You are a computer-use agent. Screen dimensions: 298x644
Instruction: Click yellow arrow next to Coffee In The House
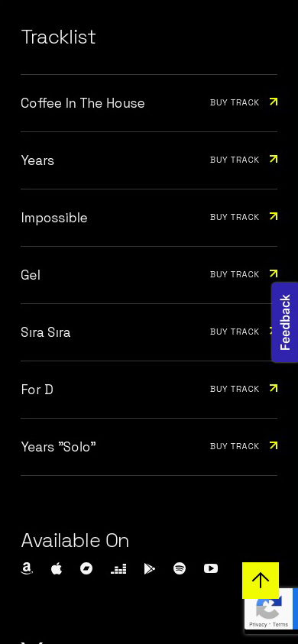click(274, 102)
